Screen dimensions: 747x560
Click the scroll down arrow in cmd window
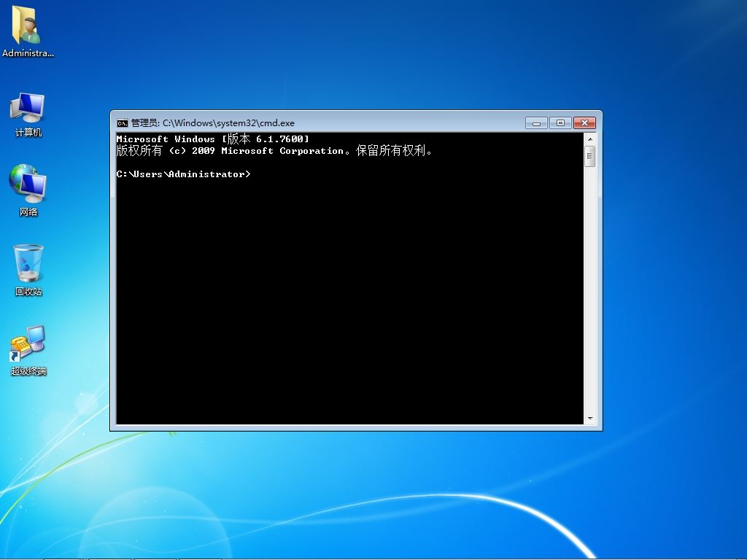(589, 418)
